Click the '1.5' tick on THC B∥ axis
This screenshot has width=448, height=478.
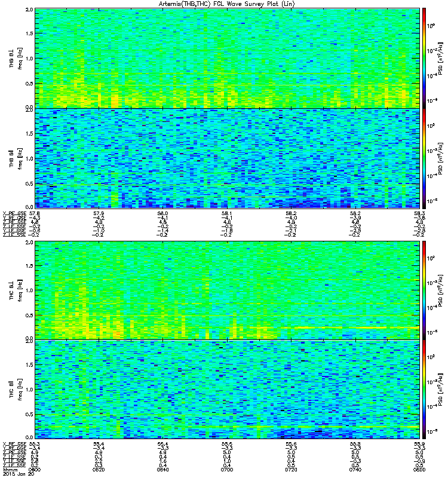pos(29,364)
